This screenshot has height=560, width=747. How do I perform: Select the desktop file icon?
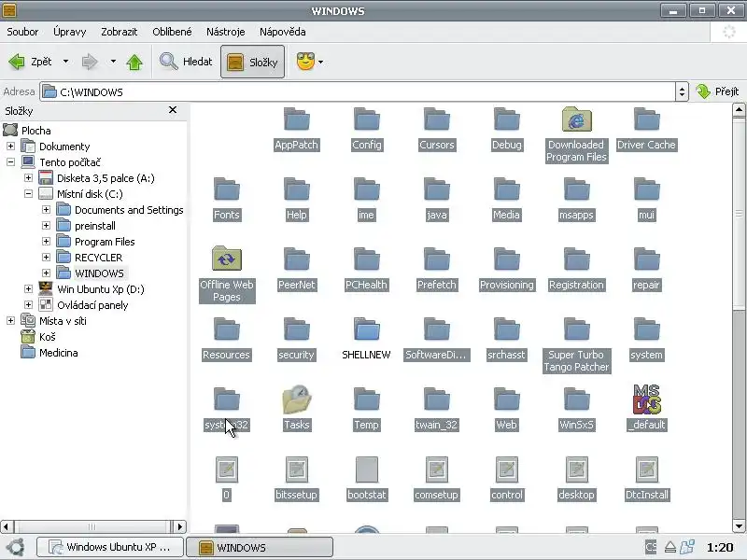click(x=576, y=469)
